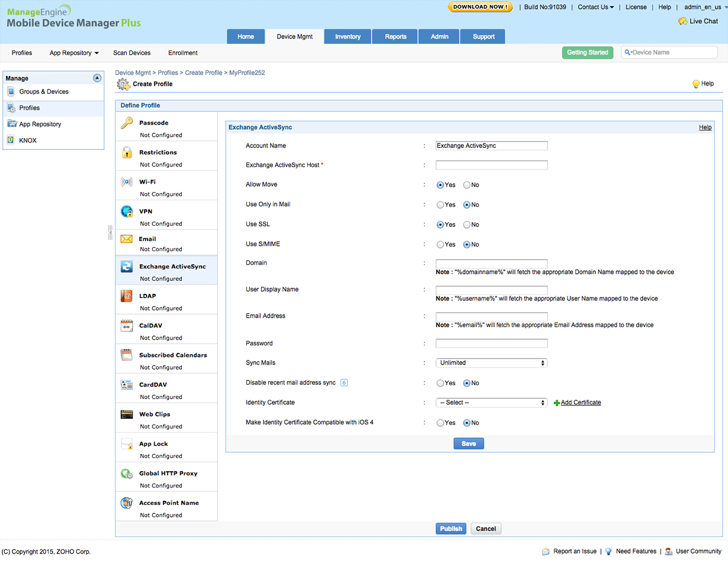Click the KNOX sidebar icon

pos(11,140)
